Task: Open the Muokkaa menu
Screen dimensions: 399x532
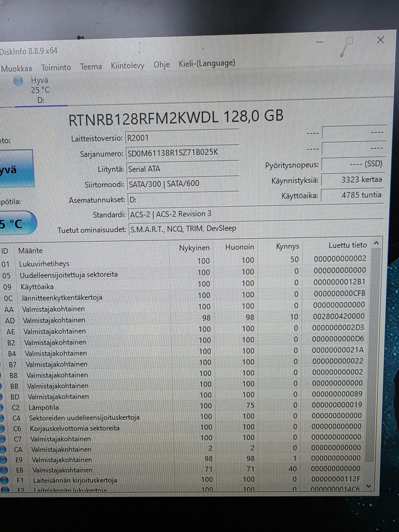Action: [16, 69]
